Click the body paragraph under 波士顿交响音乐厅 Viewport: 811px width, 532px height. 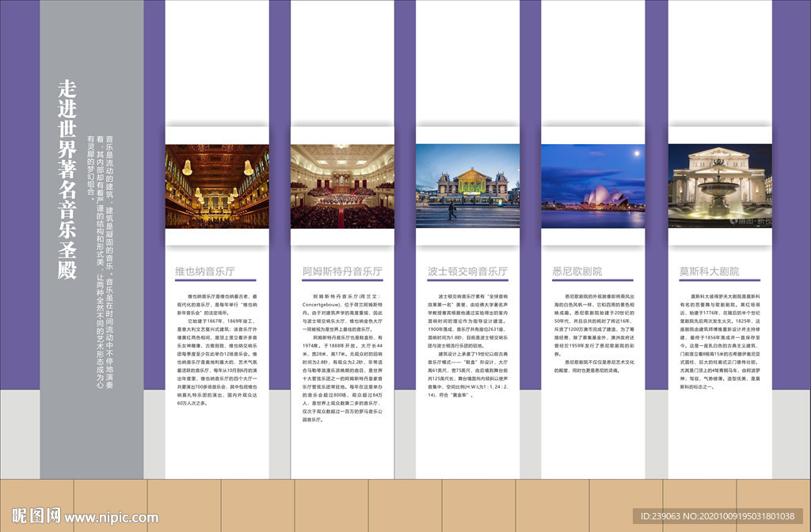tap(467, 346)
